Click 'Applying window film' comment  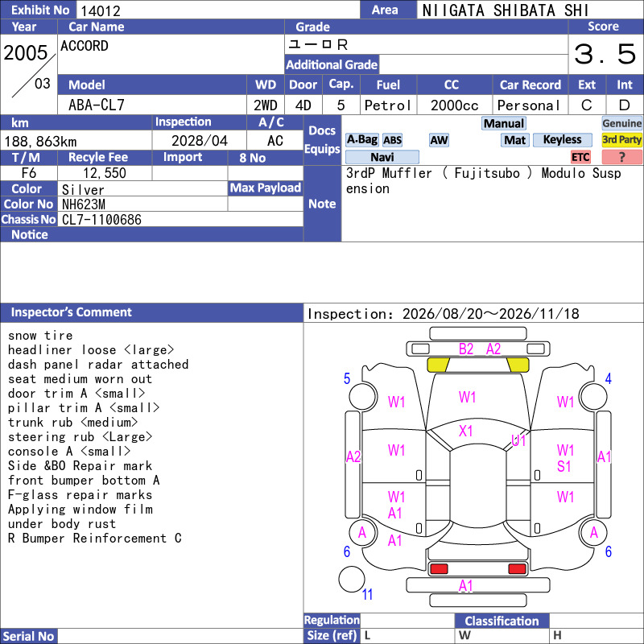pos(80,510)
